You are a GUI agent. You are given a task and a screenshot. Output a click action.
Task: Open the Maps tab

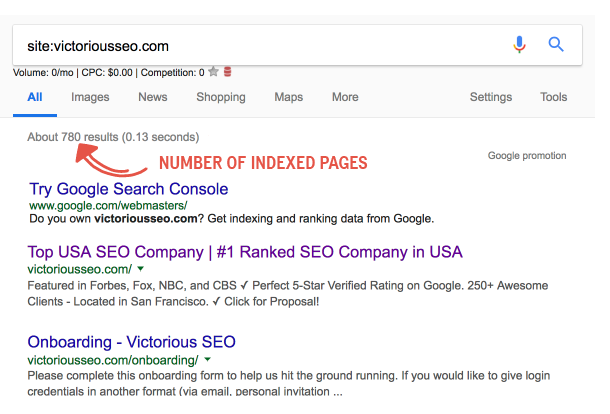click(x=288, y=97)
